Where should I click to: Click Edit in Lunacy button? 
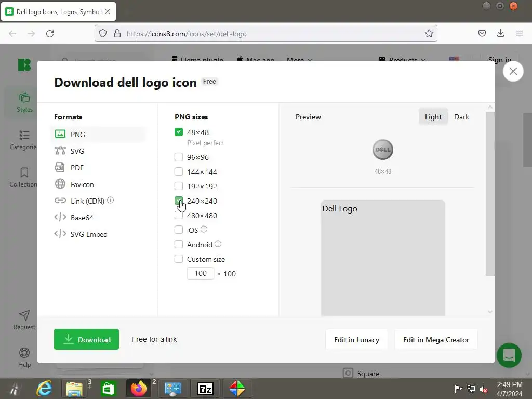(x=356, y=340)
